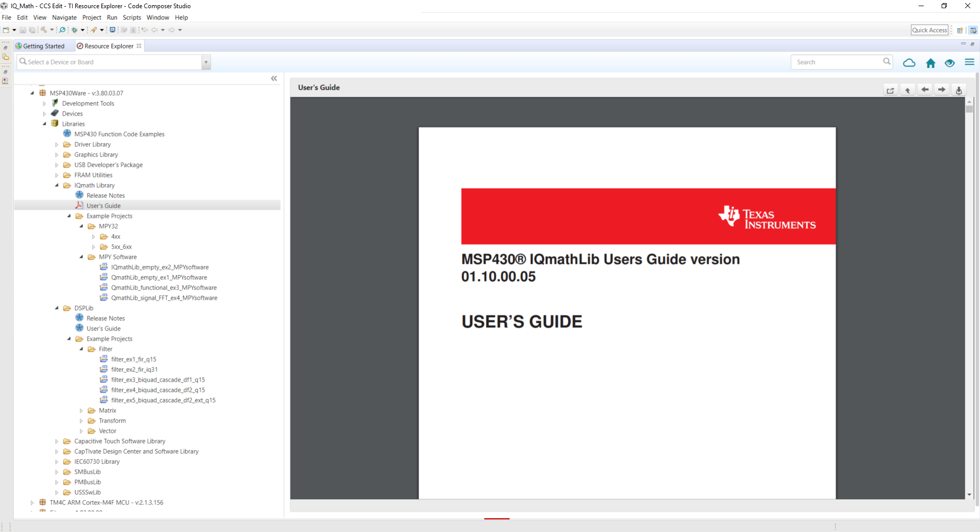Click the Select a Device or Board field

pos(109,62)
